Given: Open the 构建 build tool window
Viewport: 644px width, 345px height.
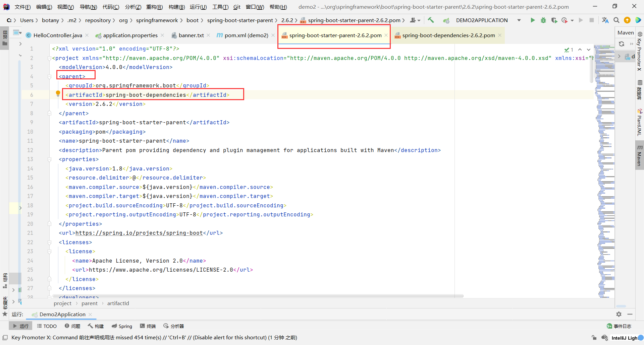Looking at the screenshot, I should pos(96,326).
